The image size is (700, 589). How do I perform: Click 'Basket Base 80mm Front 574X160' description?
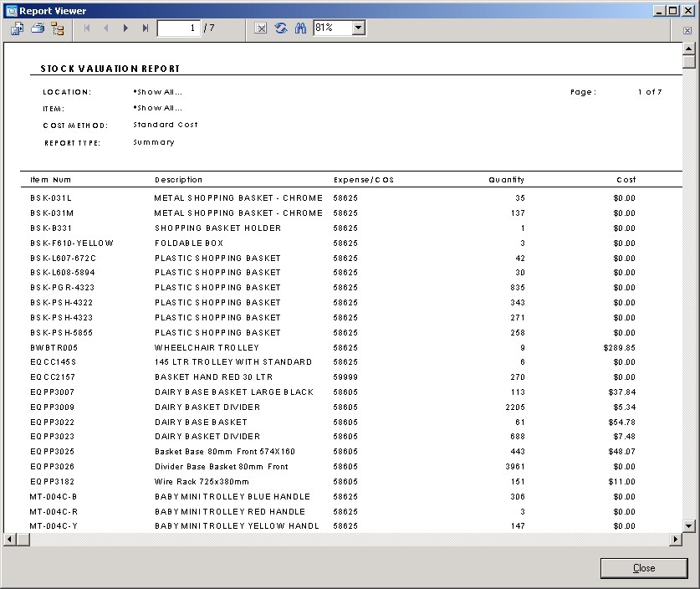point(225,452)
